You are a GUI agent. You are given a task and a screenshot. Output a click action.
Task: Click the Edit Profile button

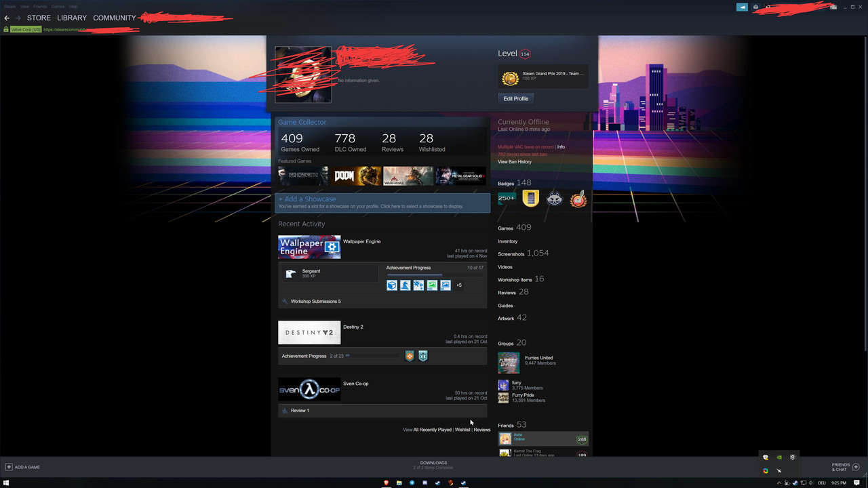516,99
